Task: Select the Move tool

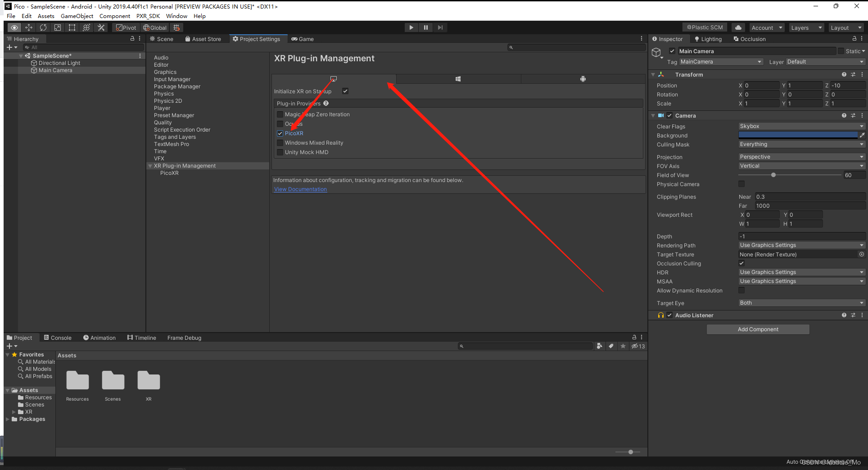Action: pos(29,27)
